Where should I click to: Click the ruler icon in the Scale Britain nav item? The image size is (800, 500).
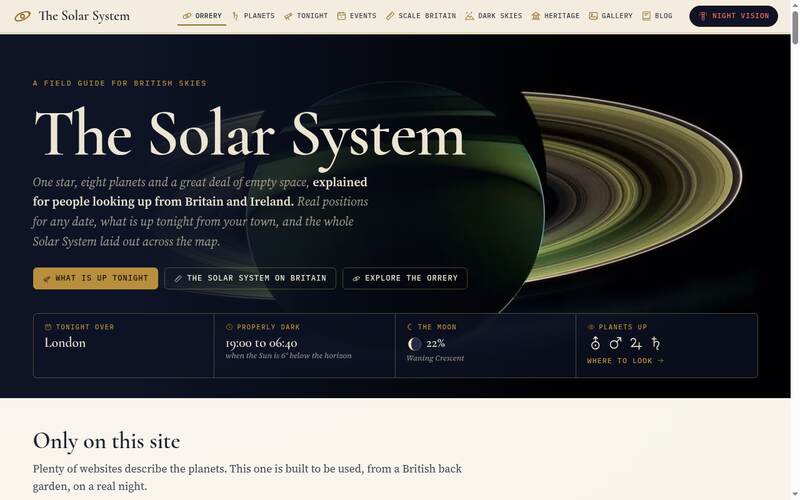[390, 16]
